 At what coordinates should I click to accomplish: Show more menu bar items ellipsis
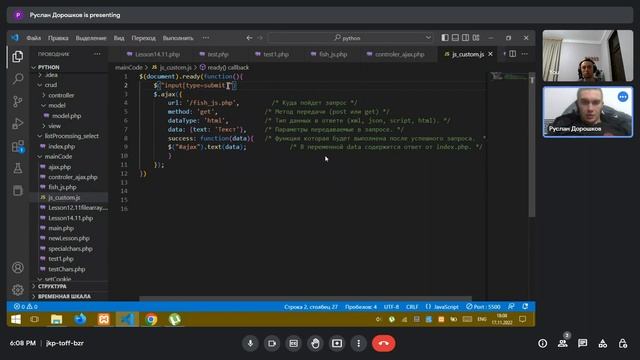206,38
